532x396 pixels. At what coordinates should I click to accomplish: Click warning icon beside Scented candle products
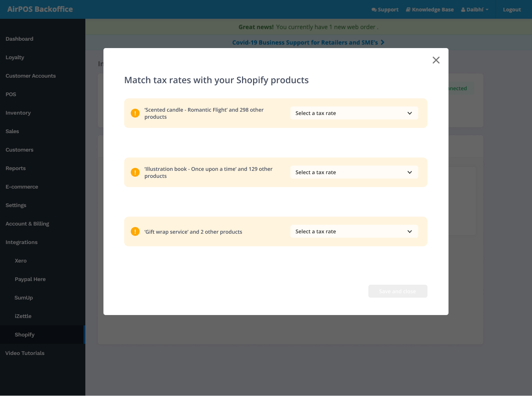(x=135, y=113)
